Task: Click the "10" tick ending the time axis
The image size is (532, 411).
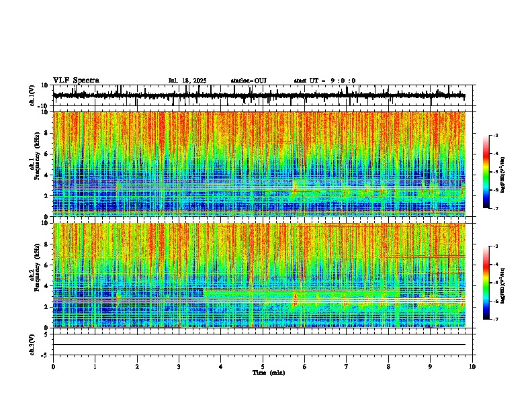Action: pyautogui.click(x=472, y=367)
